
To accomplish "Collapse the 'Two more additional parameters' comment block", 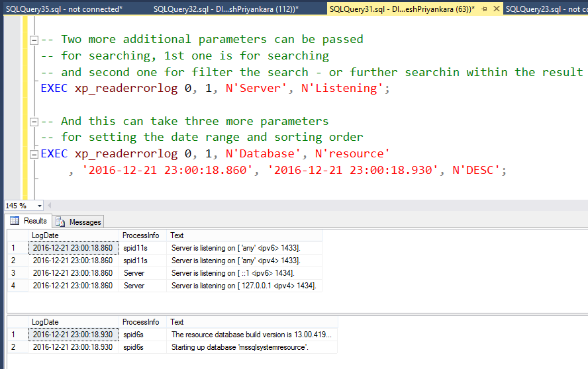I will tap(34, 40).
